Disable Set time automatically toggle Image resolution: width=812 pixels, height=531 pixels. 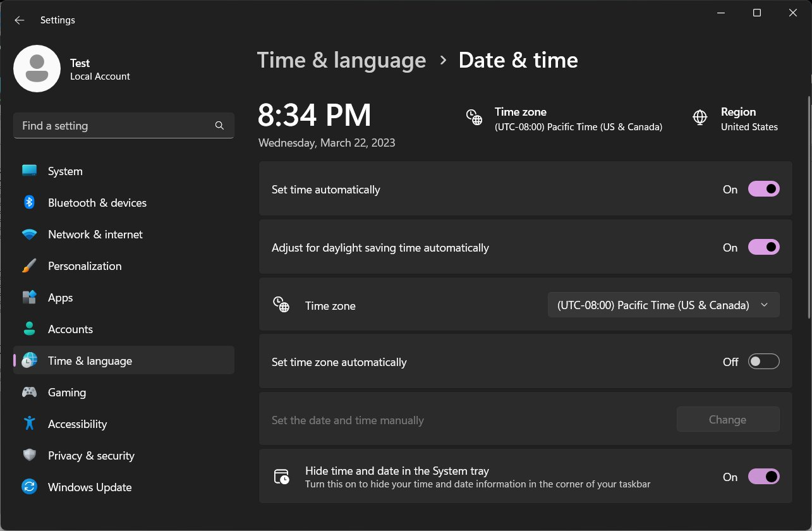763,189
